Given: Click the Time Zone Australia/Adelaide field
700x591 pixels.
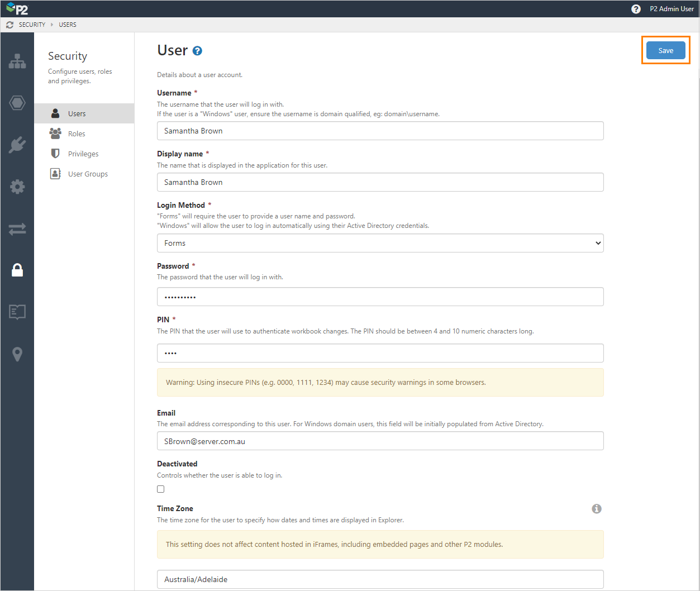Looking at the screenshot, I should [x=380, y=579].
